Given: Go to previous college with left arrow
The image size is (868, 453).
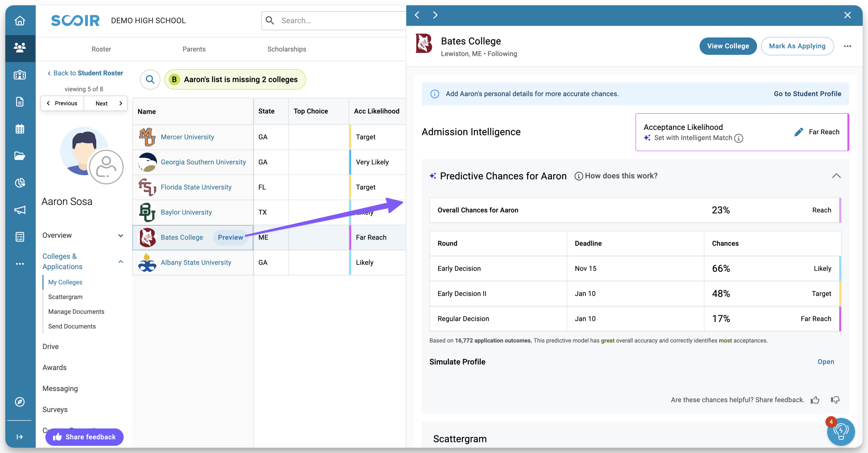Looking at the screenshot, I should (417, 15).
